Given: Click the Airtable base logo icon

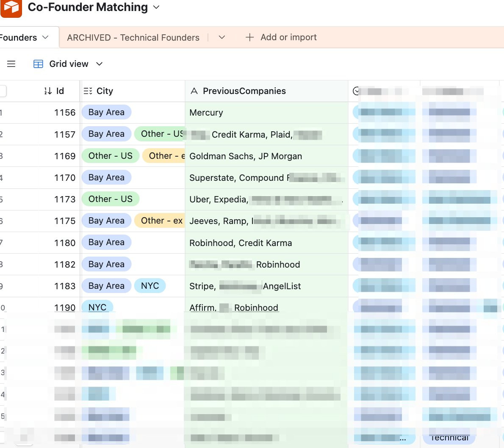Looking at the screenshot, I should coord(11,8).
